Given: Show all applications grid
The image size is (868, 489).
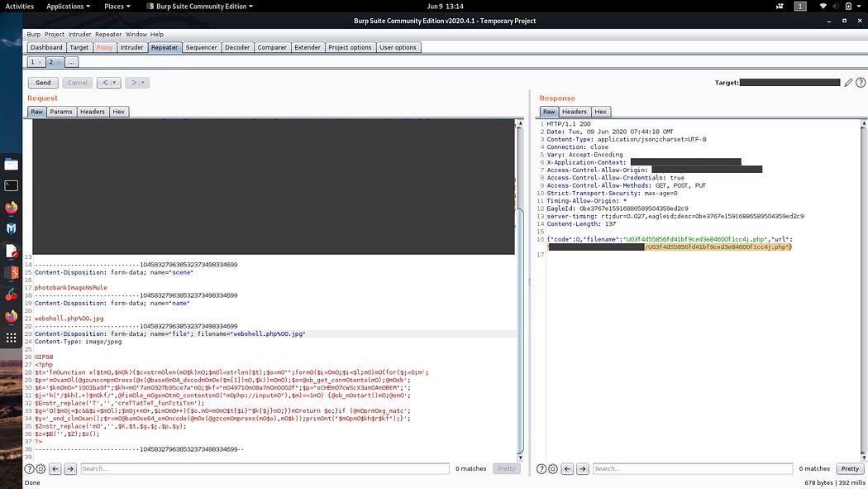Looking at the screenshot, I should pyautogui.click(x=11, y=338).
